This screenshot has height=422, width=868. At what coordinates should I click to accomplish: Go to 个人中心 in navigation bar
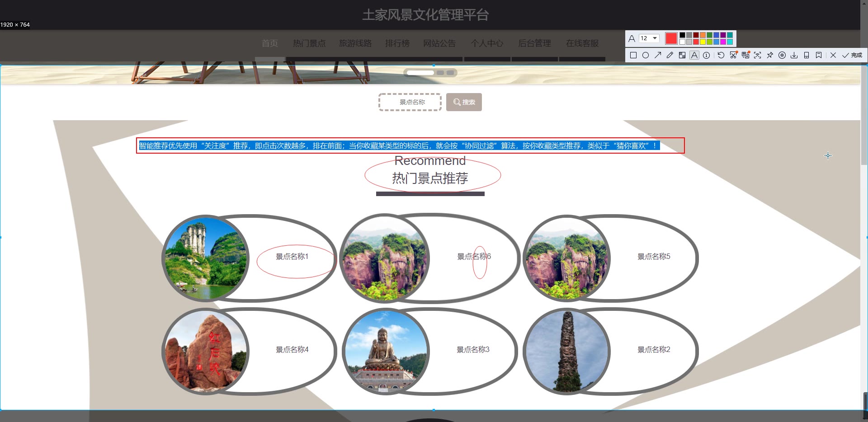(487, 43)
